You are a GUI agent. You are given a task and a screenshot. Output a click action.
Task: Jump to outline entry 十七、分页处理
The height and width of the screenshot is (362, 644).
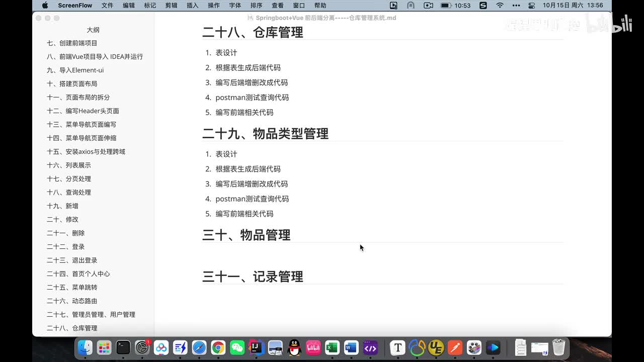[69, 179]
